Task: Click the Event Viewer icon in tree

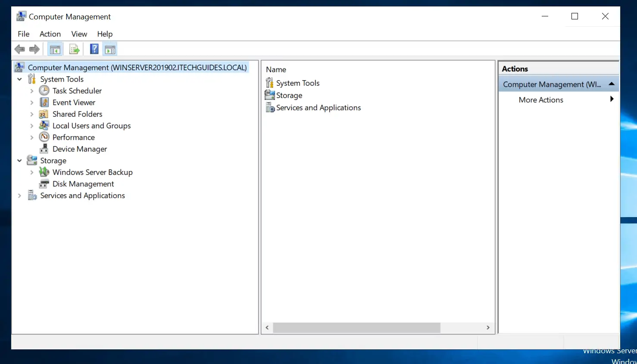Action: click(44, 102)
